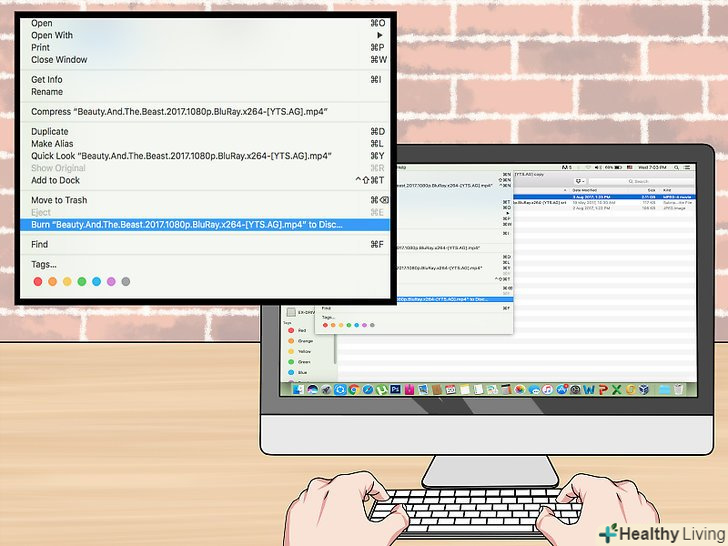Click the battery status in menu bar
This screenshot has width=728, height=546.
(x=613, y=168)
